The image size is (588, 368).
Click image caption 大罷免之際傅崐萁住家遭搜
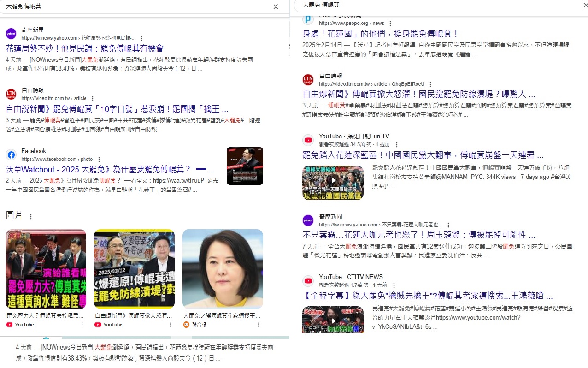click(x=222, y=316)
